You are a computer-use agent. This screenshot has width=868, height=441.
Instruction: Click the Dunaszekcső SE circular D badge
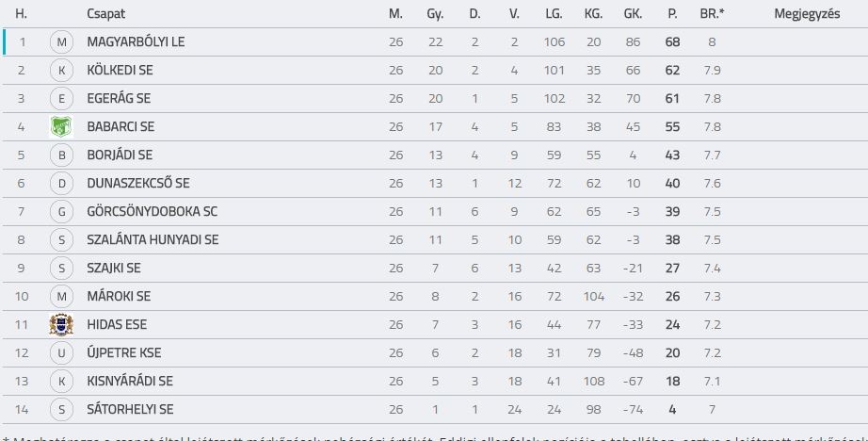point(61,184)
